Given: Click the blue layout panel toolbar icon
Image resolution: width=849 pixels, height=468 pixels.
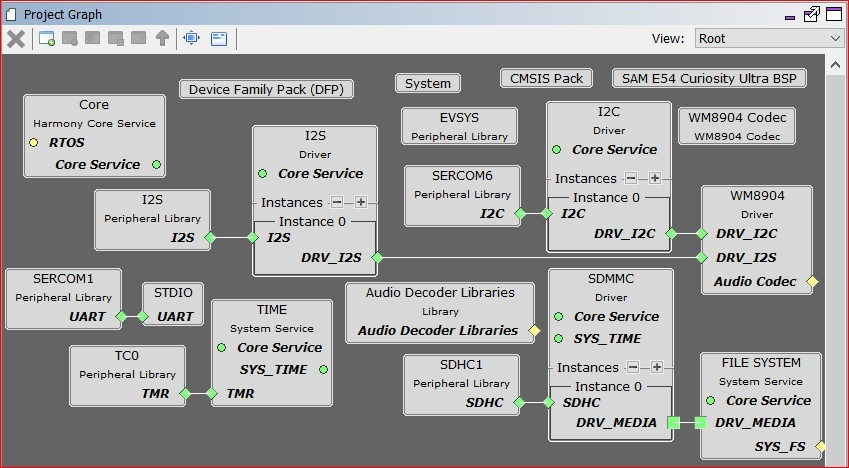Looking at the screenshot, I should (219, 38).
